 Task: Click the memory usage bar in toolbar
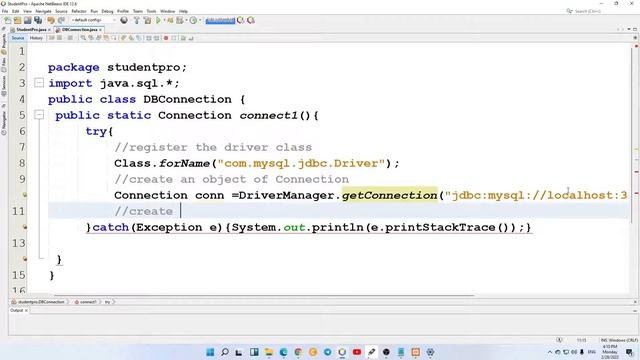[x=220, y=20]
